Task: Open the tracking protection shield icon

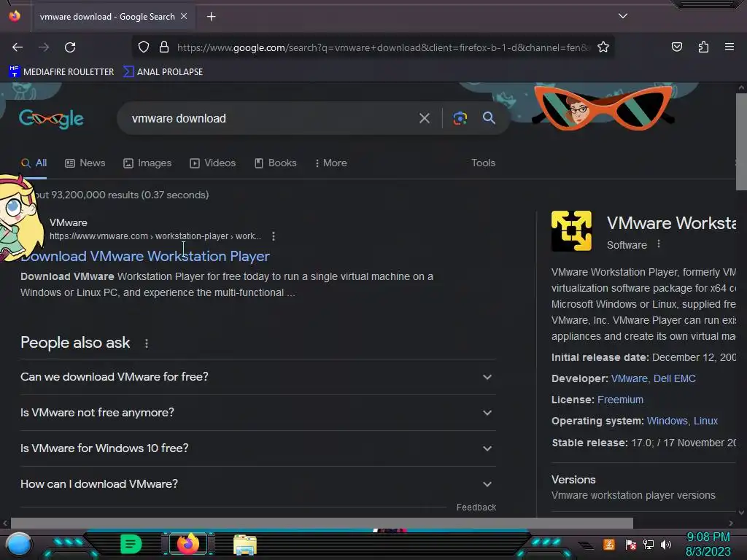Action: 144,47
